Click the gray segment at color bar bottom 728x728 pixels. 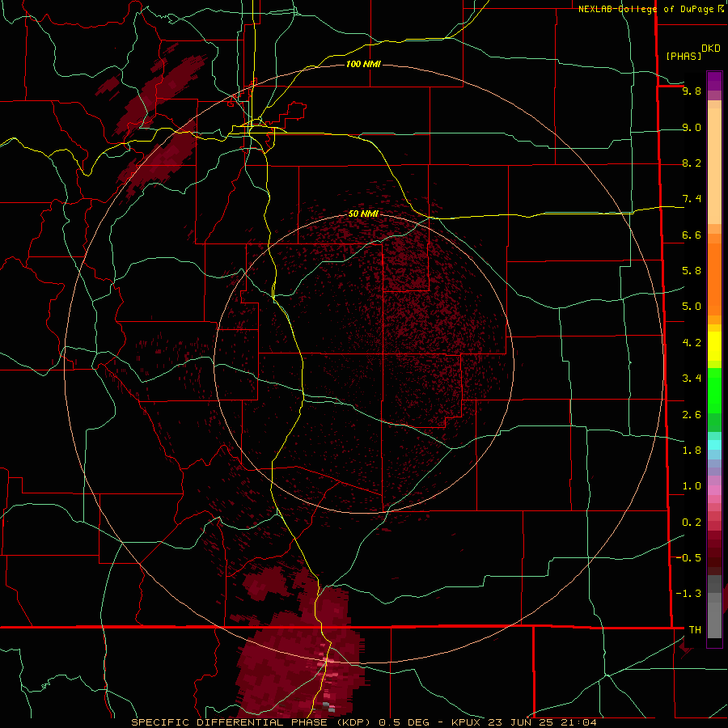[714, 616]
